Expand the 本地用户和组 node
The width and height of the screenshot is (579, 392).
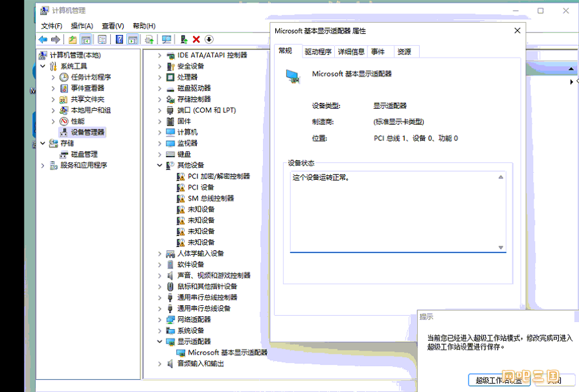pos(53,110)
